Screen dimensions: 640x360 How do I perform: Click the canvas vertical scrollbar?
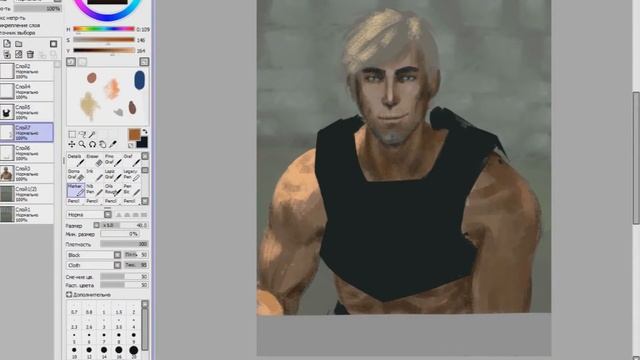click(x=636, y=158)
